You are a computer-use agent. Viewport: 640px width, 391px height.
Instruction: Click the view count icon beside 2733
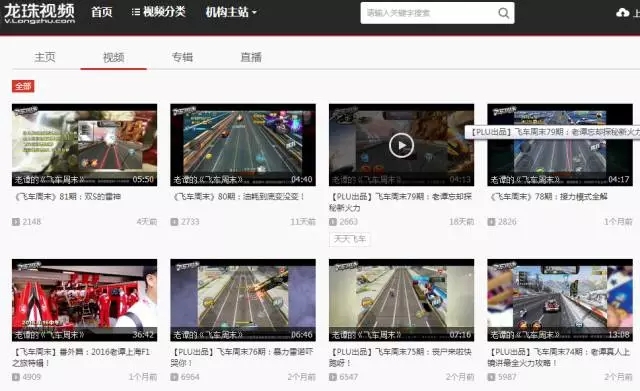point(174,222)
